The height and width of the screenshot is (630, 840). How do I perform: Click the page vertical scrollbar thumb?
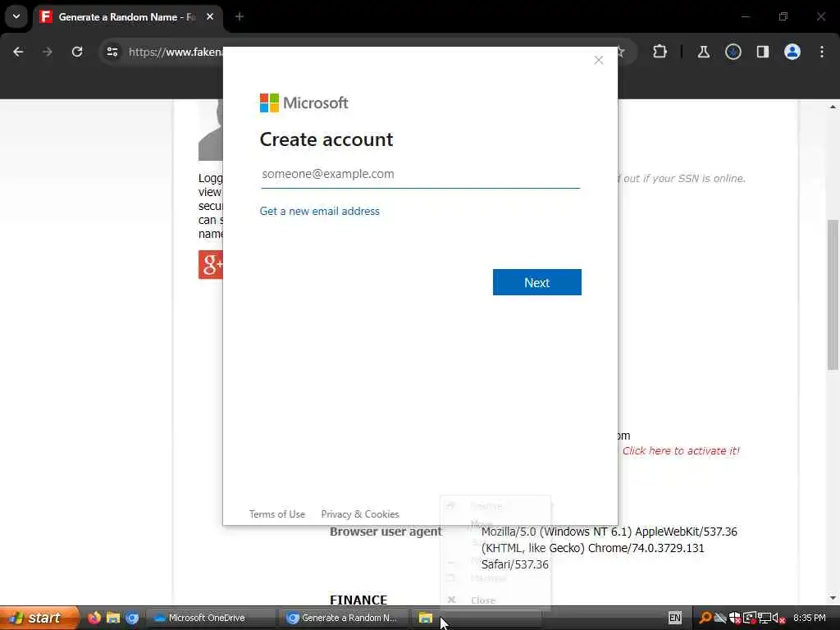point(833,294)
